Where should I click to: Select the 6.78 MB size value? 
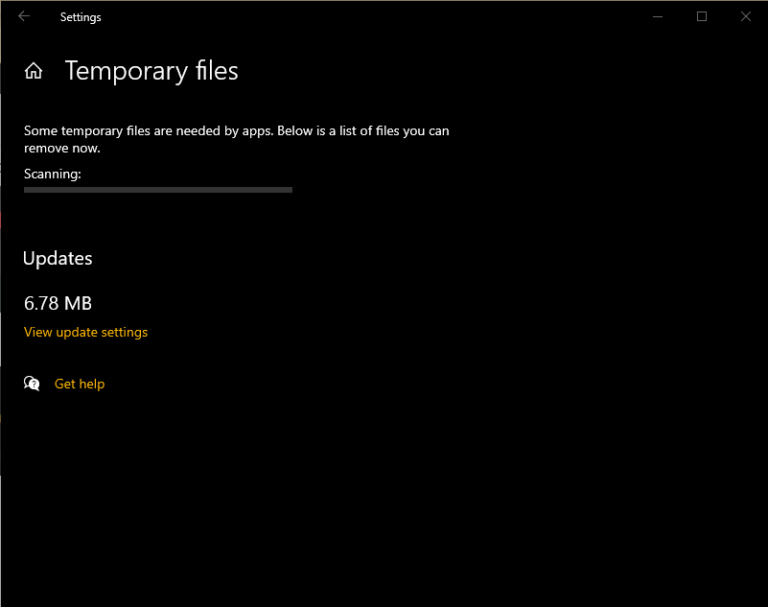(58, 303)
